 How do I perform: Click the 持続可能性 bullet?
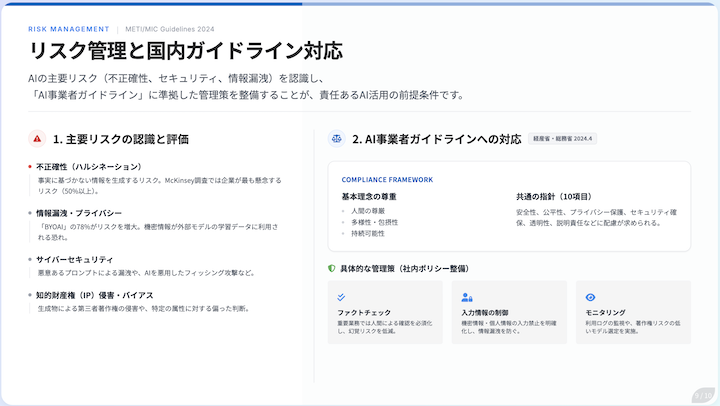point(368,233)
